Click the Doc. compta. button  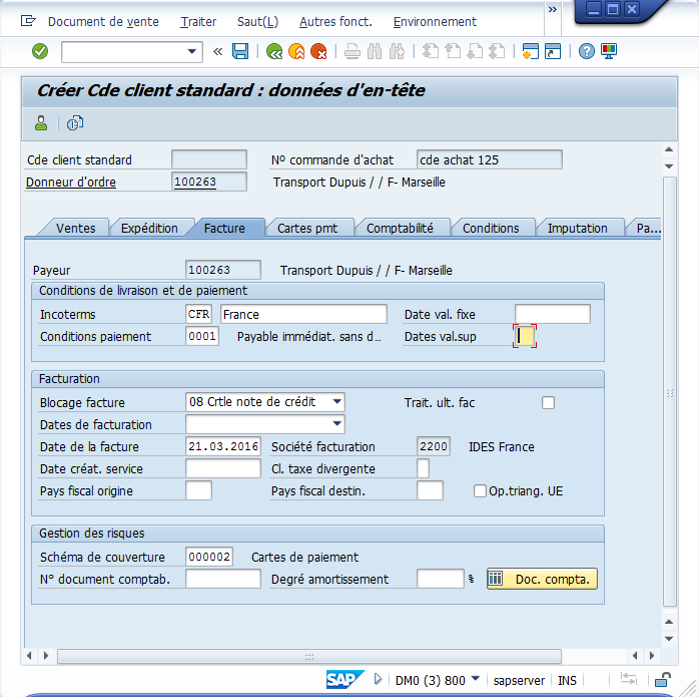542,579
